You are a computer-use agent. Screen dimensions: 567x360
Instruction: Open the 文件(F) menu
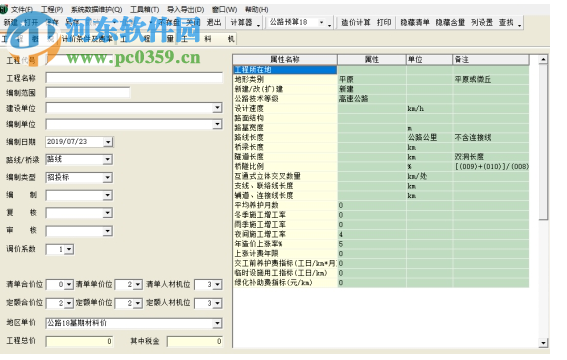[22, 9]
